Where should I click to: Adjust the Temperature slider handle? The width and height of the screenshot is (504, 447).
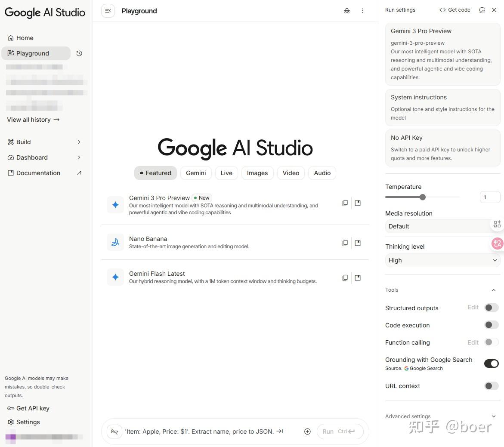coord(423,197)
